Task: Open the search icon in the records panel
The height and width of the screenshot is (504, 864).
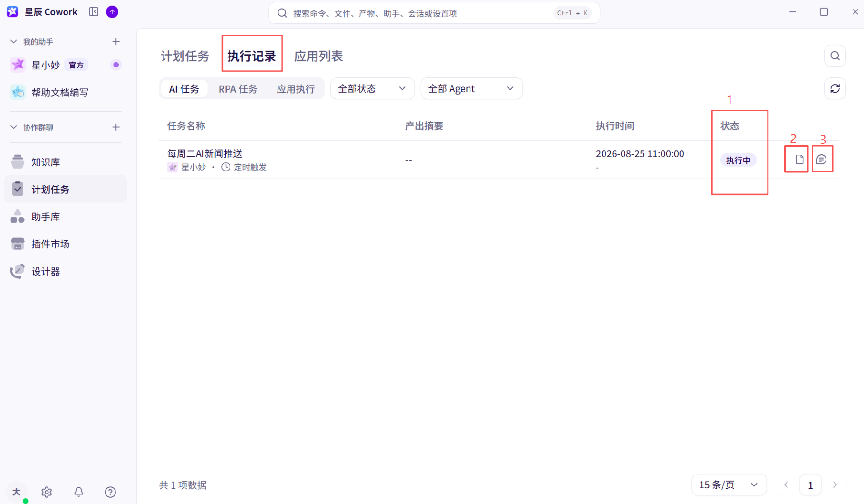Action: (x=835, y=56)
